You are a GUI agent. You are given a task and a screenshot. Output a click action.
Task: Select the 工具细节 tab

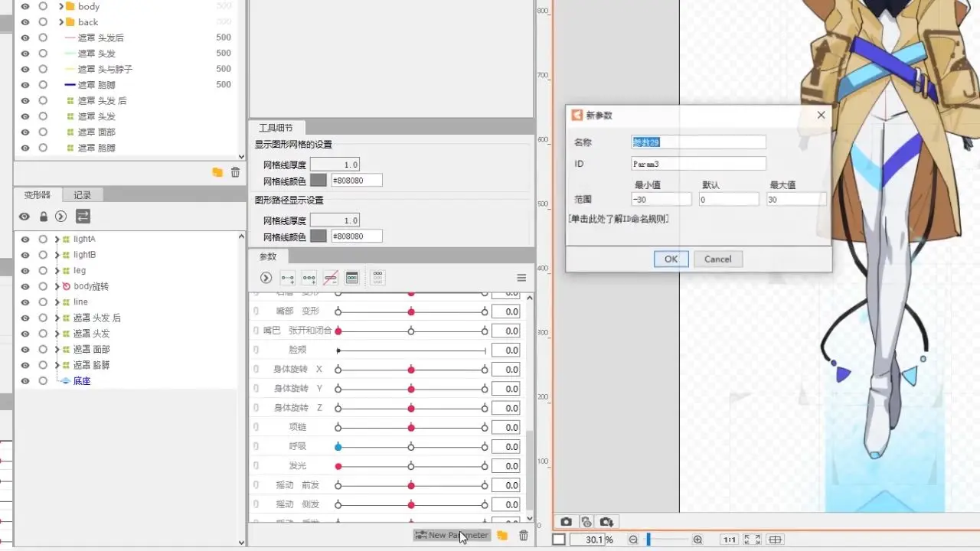pyautogui.click(x=276, y=128)
